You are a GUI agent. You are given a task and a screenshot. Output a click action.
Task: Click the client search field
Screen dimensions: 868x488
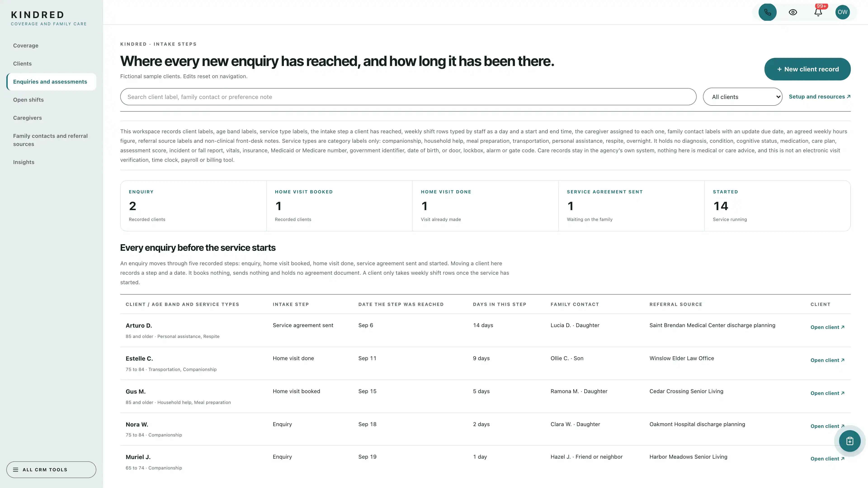click(x=408, y=97)
